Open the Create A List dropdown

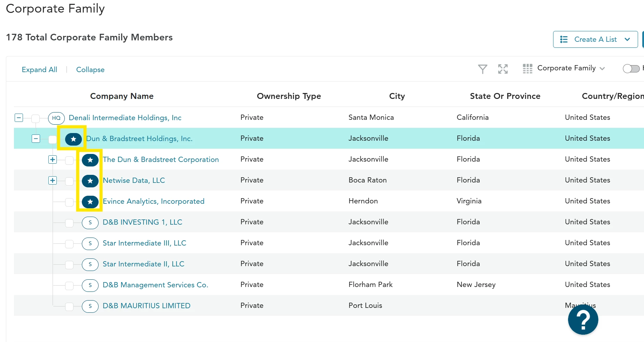pyautogui.click(x=595, y=39)
